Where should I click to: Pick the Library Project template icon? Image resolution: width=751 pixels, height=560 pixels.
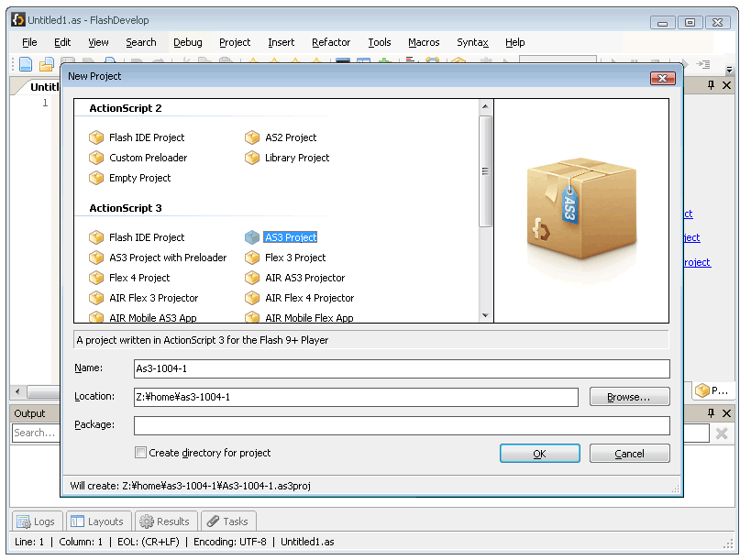252,158
